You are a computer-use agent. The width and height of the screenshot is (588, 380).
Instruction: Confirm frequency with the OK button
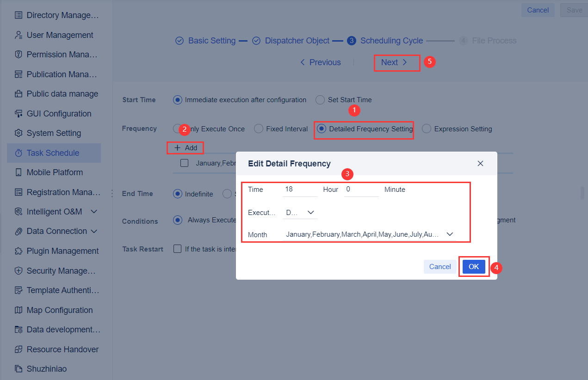(473, 266)
